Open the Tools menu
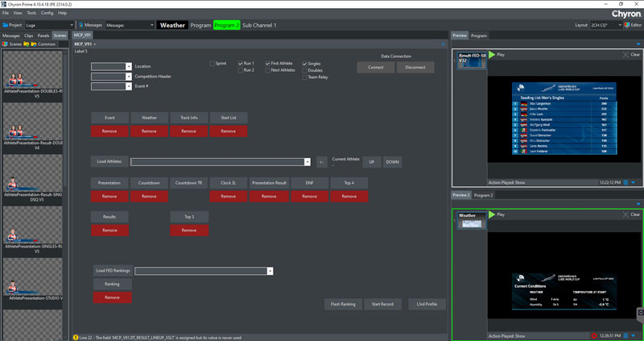Screen dimensions: 644x341 coord(31,13)
